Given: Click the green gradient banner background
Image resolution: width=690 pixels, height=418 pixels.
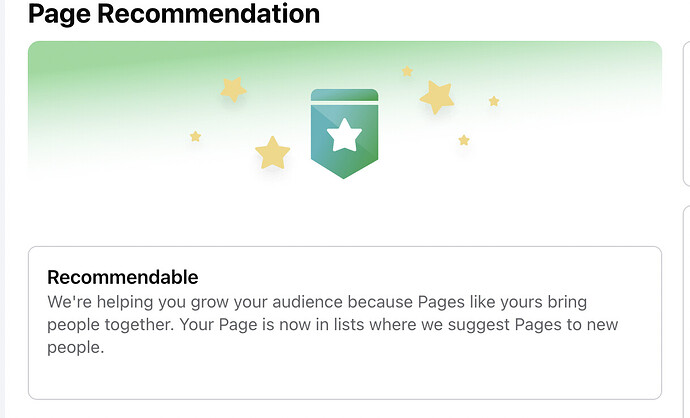Looking at the screenshot, I should [550, 75].
